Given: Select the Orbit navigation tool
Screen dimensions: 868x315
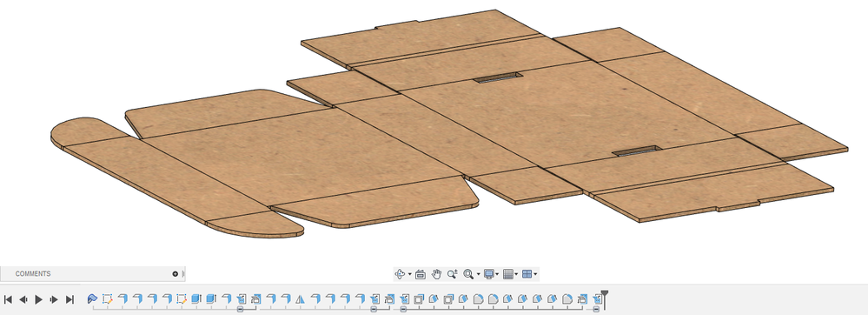Looking at the screenshot, I should 400,274.
